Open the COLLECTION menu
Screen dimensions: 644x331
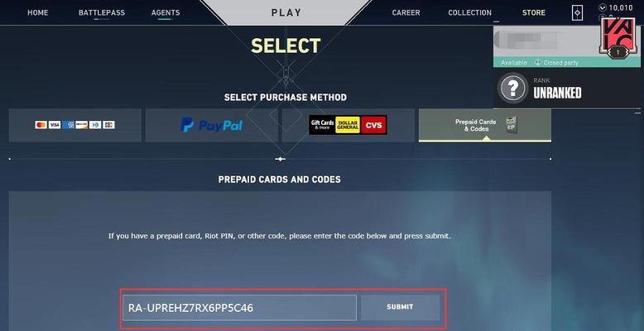pyautogui.click(x=470, y=12)
